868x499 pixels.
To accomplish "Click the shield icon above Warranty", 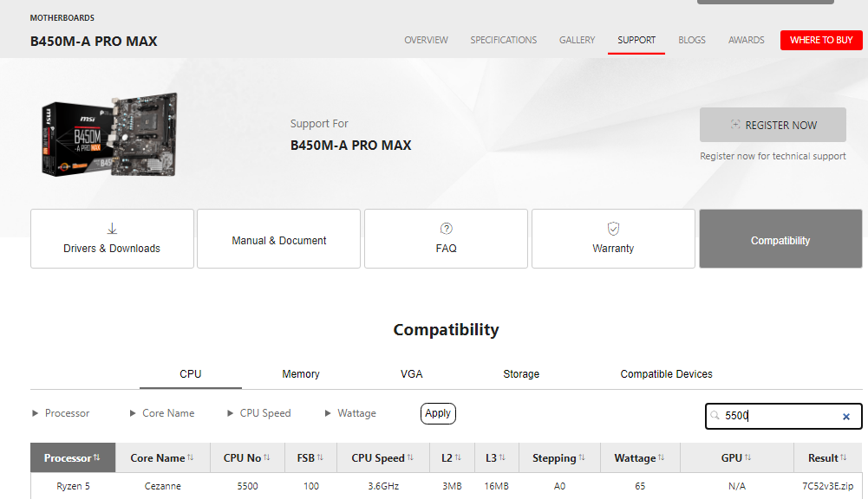I will click(613, 229).
